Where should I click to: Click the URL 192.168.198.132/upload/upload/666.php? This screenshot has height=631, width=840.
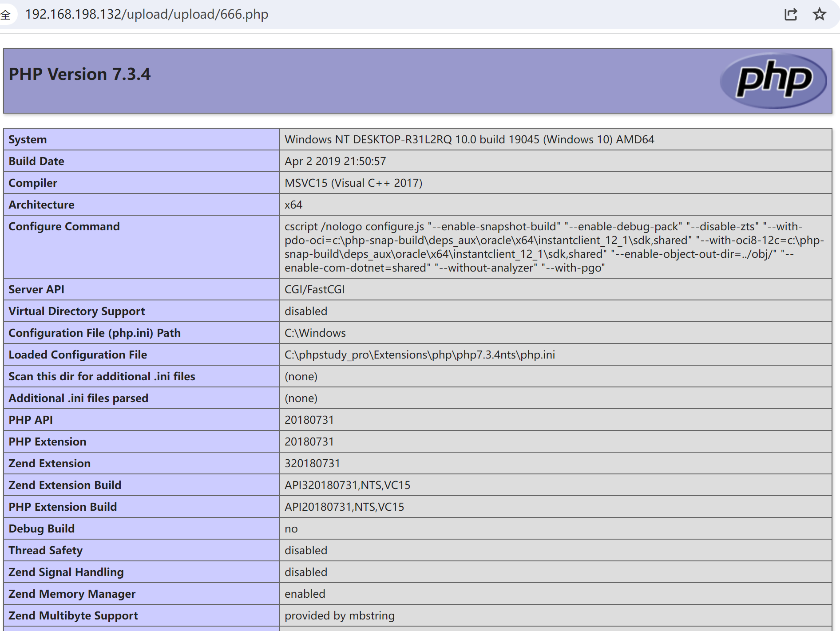pyautogui.click(x=147, y=14)
